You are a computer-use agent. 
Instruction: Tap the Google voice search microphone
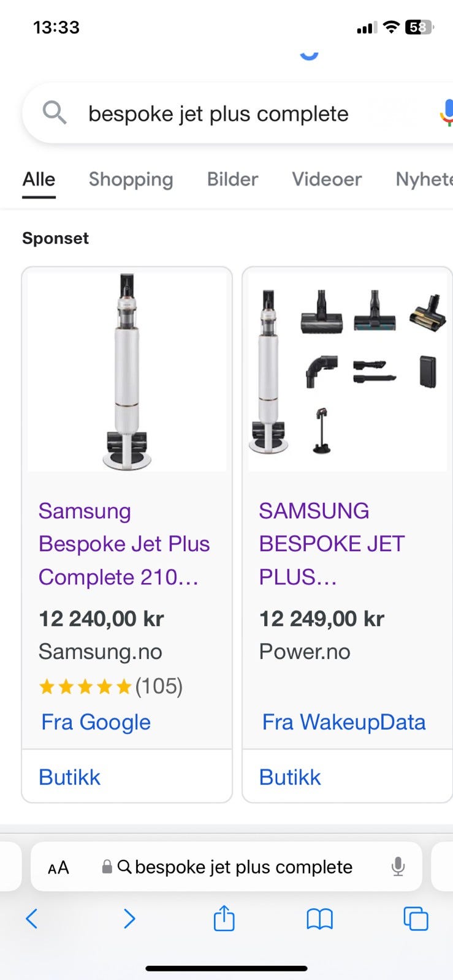point(447,113)
